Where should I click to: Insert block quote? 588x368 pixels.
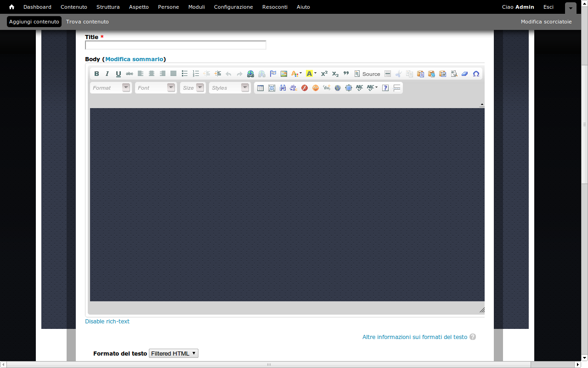coord(346,74)
